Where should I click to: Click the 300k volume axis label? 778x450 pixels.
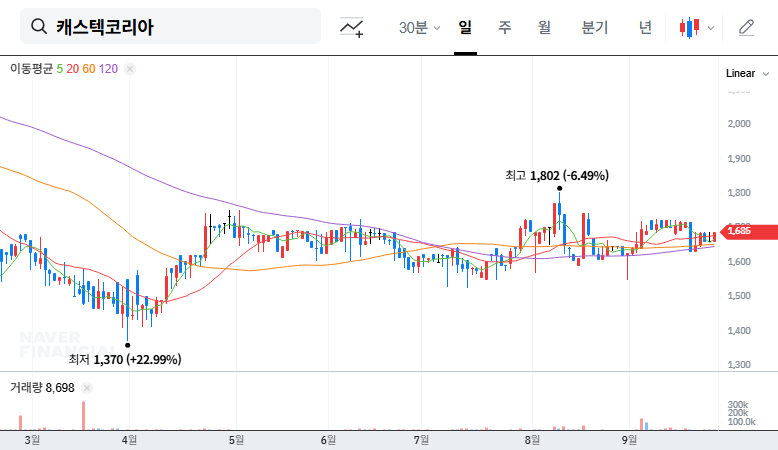(738, 405)
